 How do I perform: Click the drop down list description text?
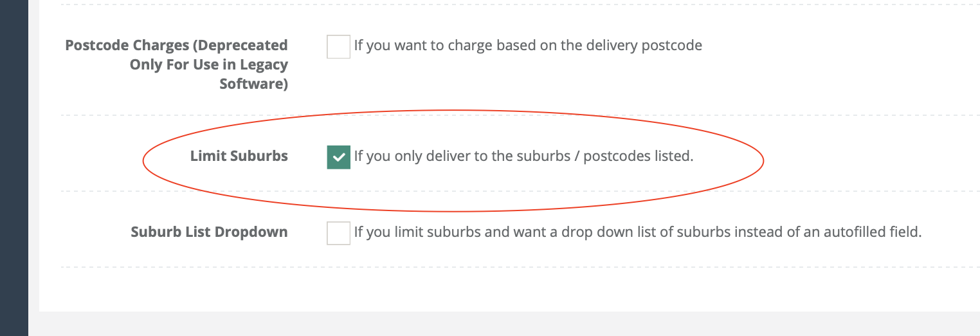coord(637,232)
